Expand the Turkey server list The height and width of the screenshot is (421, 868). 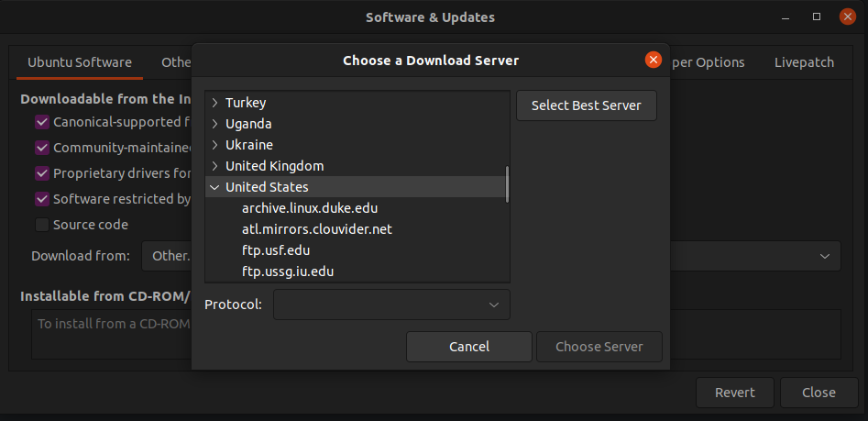[x=215, y=103]
